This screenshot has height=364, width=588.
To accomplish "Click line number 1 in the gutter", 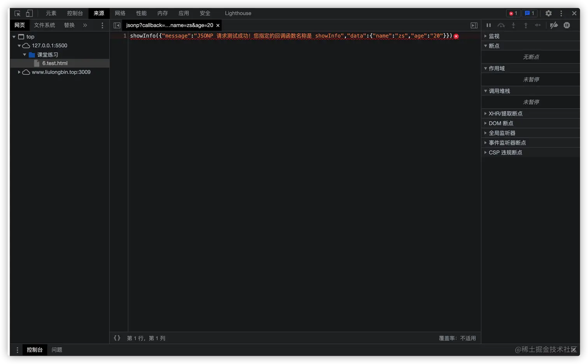I will coord(125,36).
